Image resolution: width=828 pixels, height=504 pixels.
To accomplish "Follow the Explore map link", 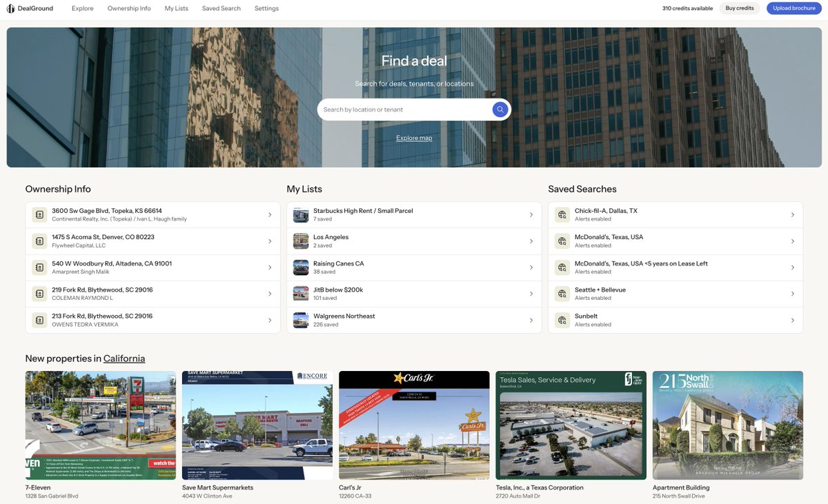I will point(414,138).
